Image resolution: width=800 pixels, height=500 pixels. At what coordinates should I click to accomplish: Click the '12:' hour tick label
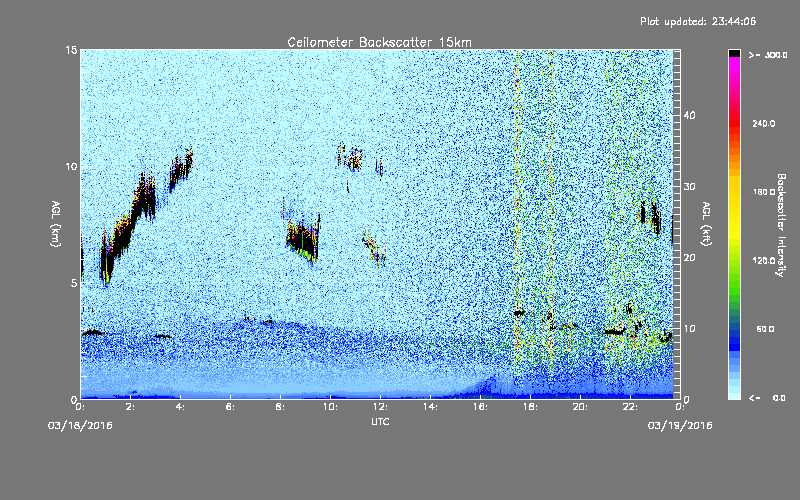[381, 407]
